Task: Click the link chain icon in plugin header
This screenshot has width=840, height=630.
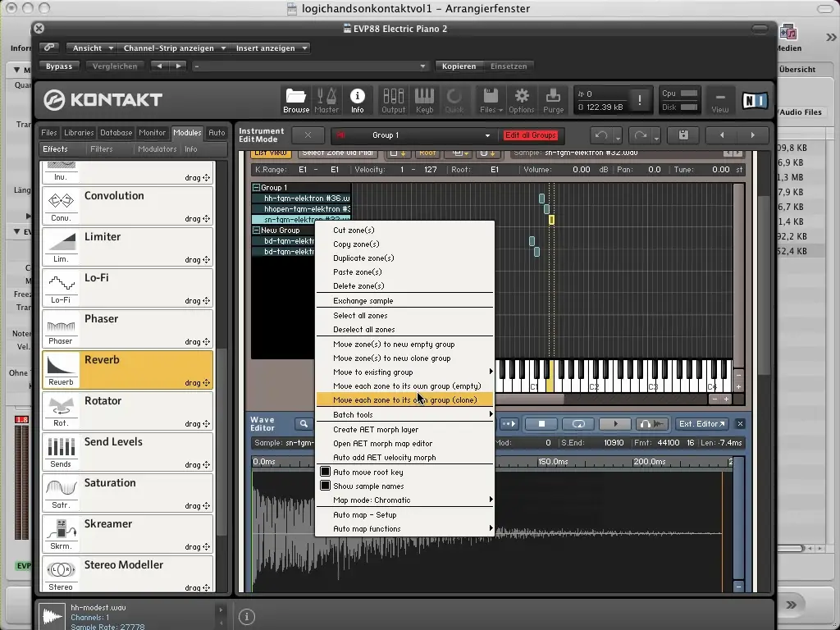Action: pyautogui.click(x=49, y=48)
